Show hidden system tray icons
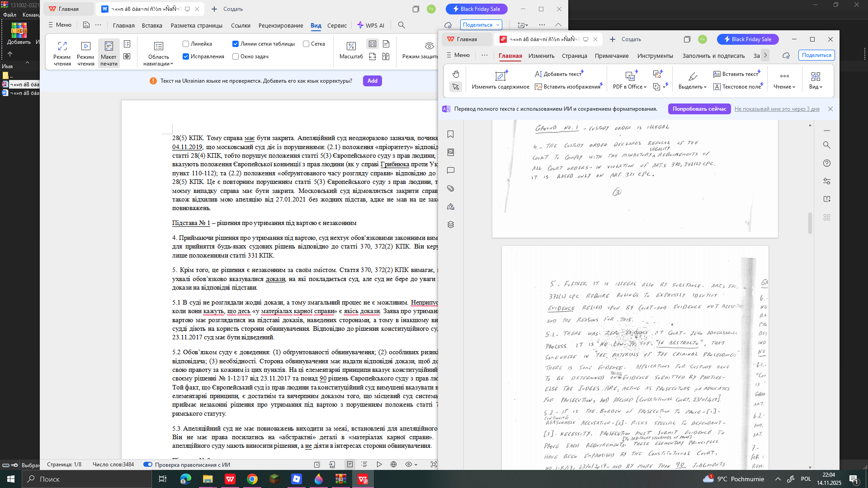This screenshot has width=868, height=488. tap(778, 479)
